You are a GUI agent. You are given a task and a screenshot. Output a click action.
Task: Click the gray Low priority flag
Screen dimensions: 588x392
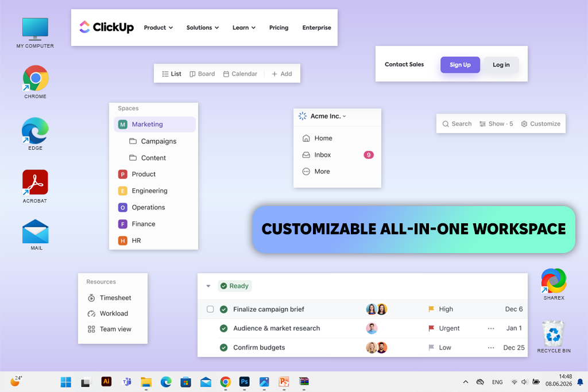click(431, 347)
